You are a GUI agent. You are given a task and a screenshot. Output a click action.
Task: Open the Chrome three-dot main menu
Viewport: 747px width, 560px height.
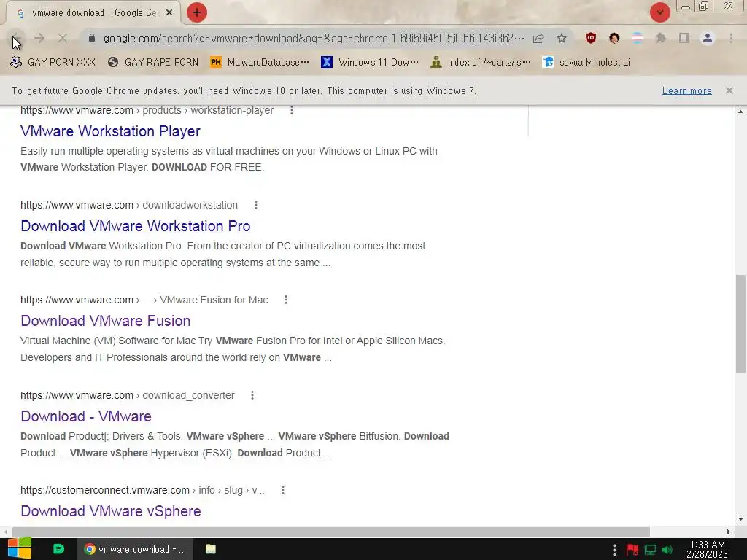(731, 38)
